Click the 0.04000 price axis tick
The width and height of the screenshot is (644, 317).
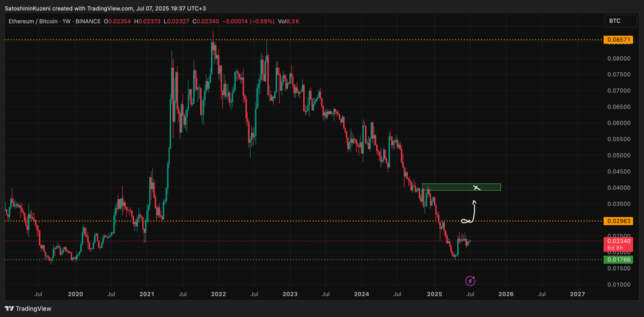pos(618,188)
